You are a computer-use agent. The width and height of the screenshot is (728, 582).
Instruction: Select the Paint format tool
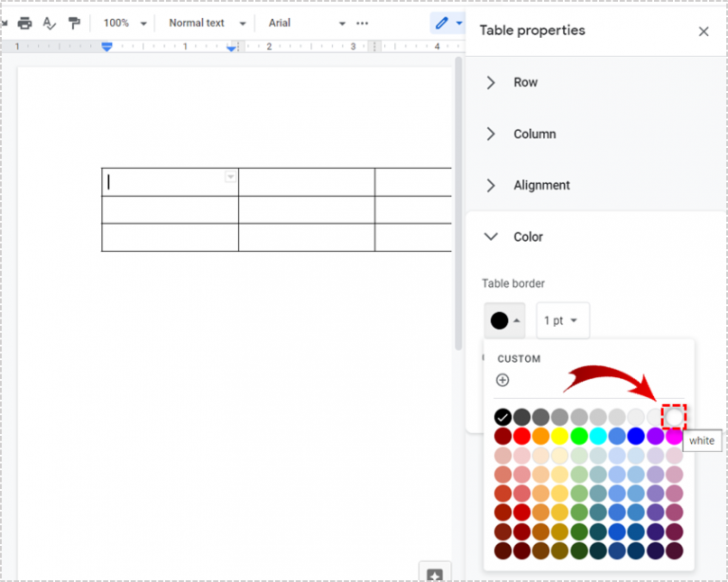pyautogui.click(x=74, y=23)
